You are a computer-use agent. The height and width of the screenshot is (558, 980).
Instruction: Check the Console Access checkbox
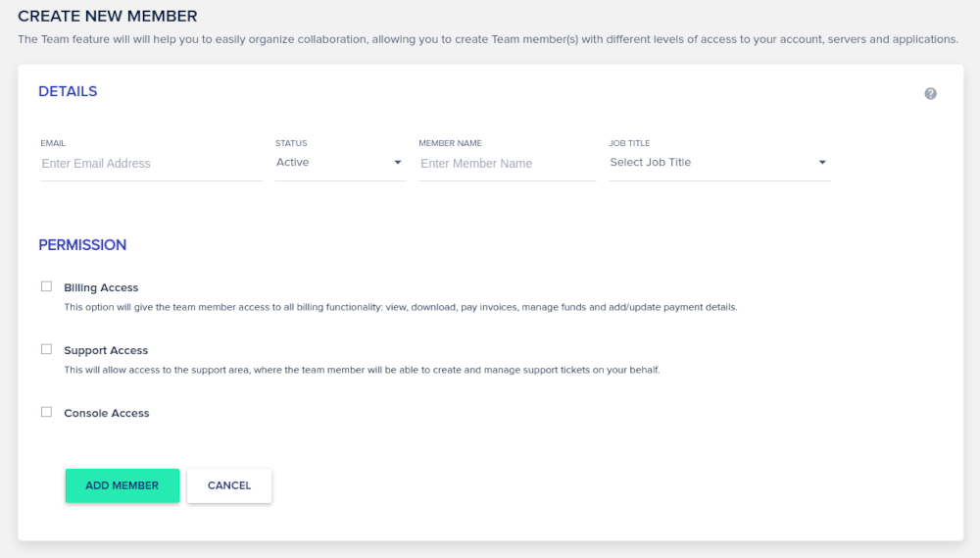click(x=46, y=412)
